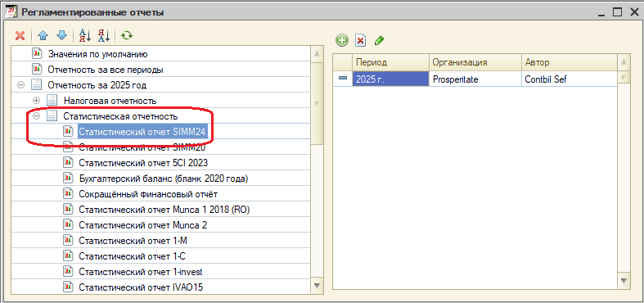Viewport: 644px width, 303px height.
Task: Click the Период column header
Action: click(x=390, y=62)
